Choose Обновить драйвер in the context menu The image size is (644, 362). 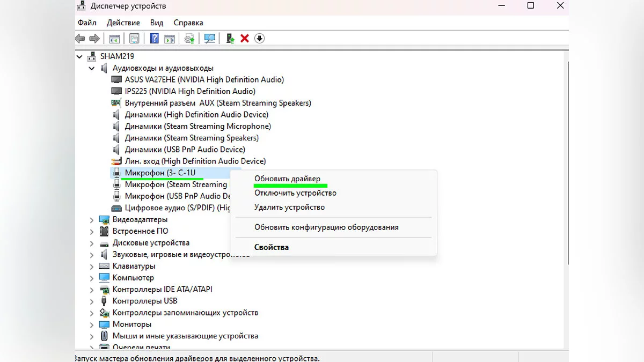333,179
